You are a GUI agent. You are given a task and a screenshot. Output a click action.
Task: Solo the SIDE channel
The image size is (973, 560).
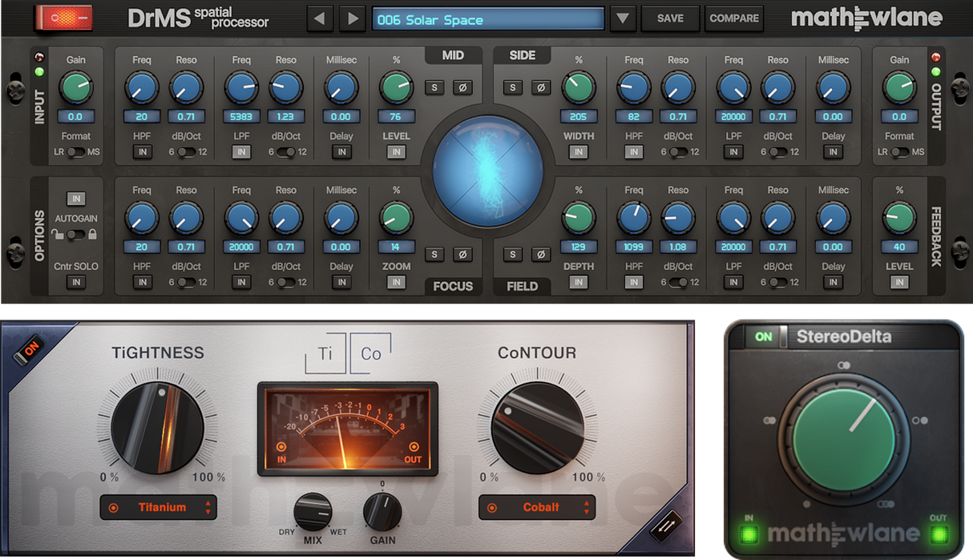point(513,87)
